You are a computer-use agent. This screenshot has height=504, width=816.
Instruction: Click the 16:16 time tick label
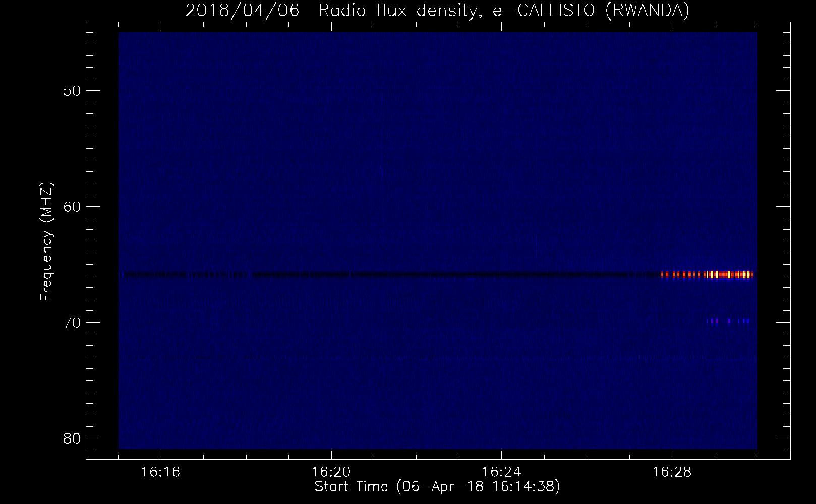(161, 472)
